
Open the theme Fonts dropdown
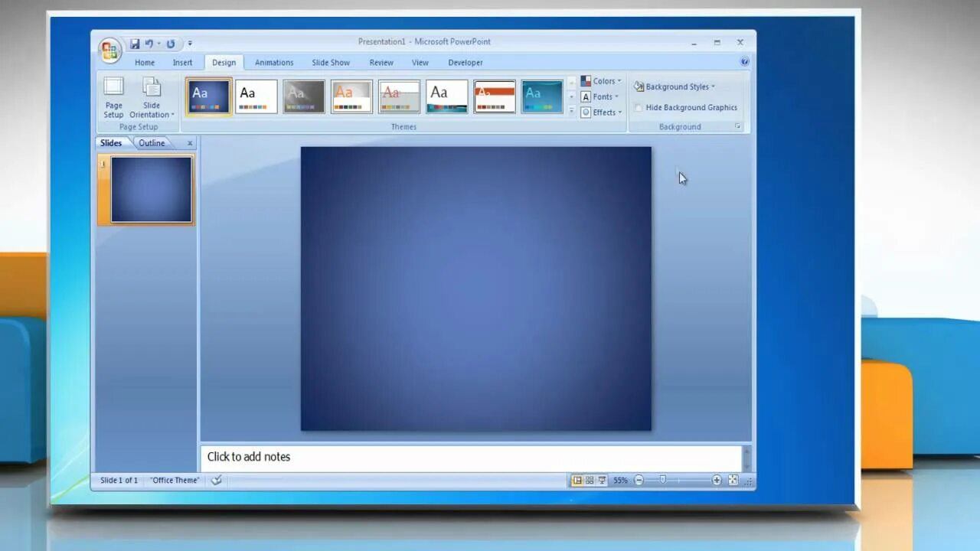click(599, 96)
